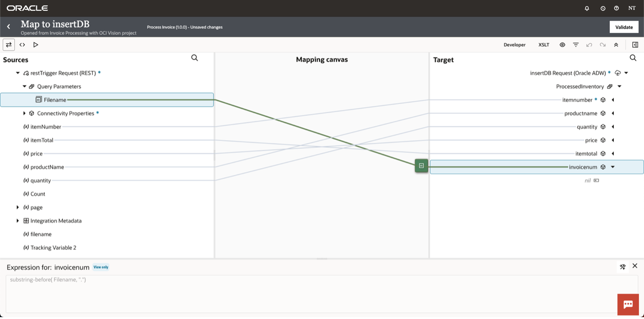This screenshot has width=644, height=319.
Task: Expand the Connectivity Properties tree node
Action: [x=25, y=113]
